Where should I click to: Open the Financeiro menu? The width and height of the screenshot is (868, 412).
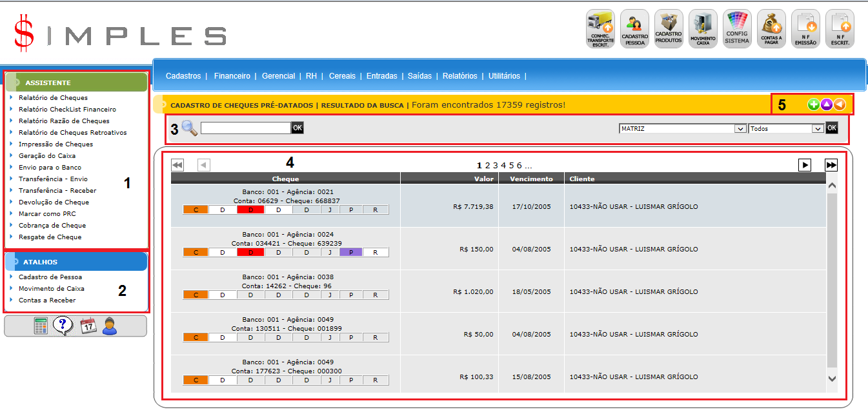point(232,76)
